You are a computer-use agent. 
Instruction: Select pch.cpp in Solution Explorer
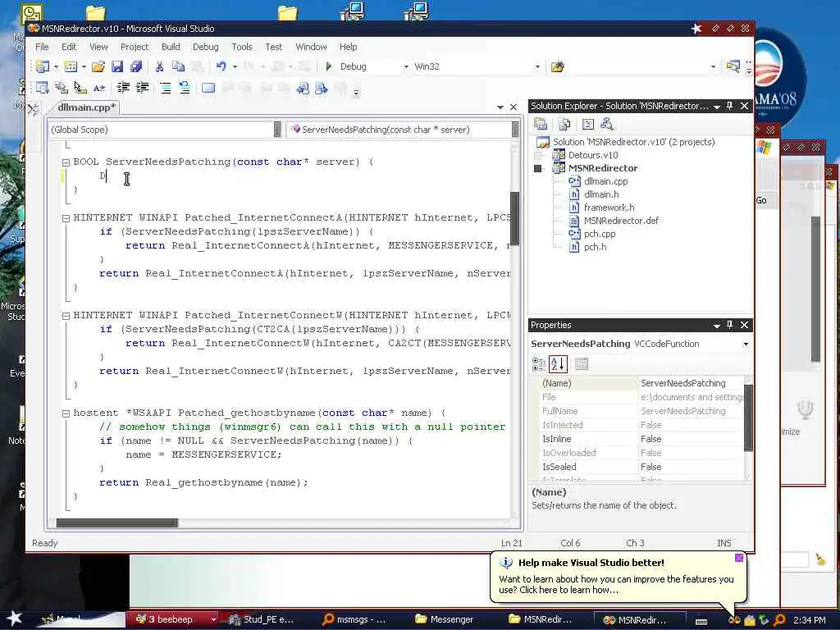(x=600, y=234)
